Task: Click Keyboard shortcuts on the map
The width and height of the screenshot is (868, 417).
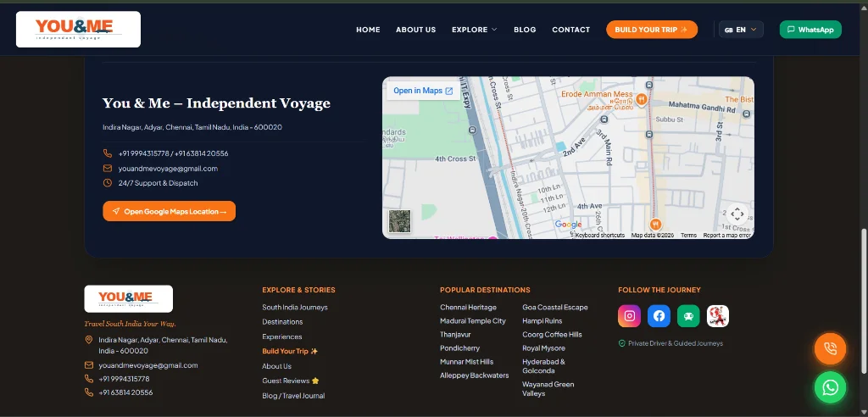Action: (x=600, y=236)
